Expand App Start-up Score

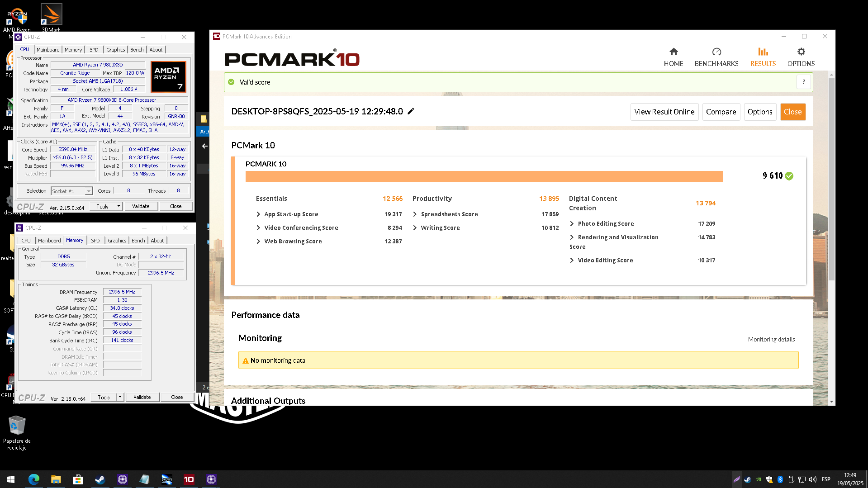[258, 214]
